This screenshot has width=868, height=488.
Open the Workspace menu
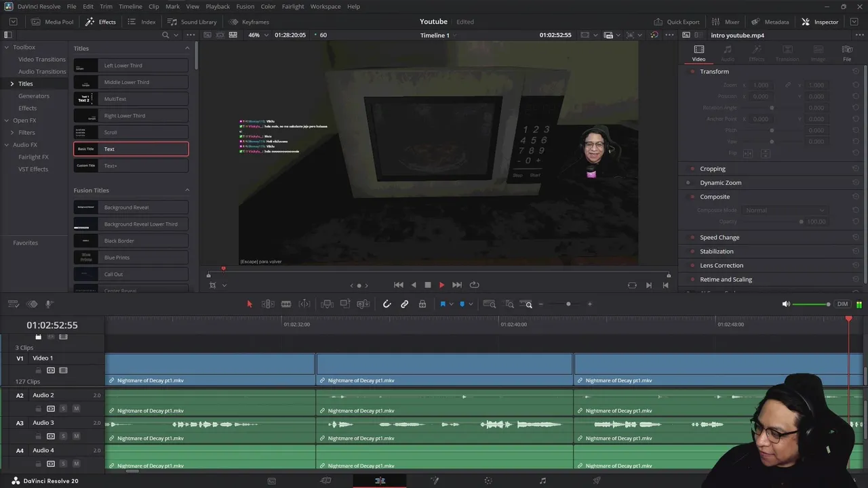325,6
